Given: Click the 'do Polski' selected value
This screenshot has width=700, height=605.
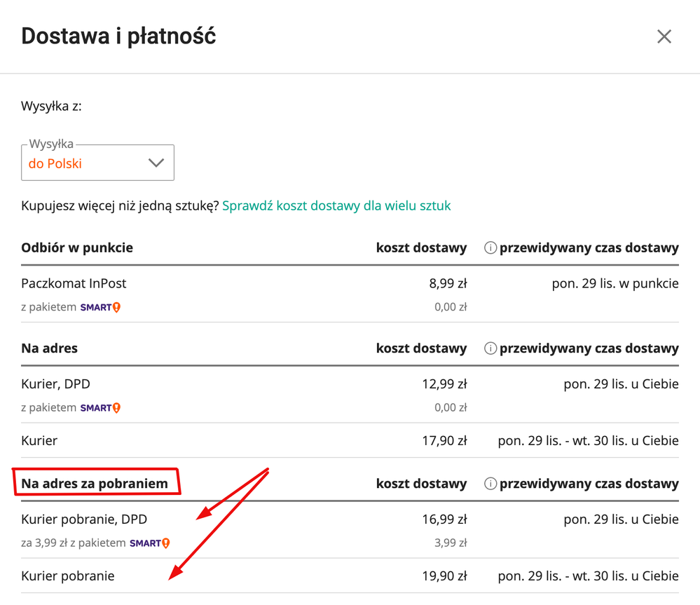Looking at the screenshot, I should [x=55, y=164].
